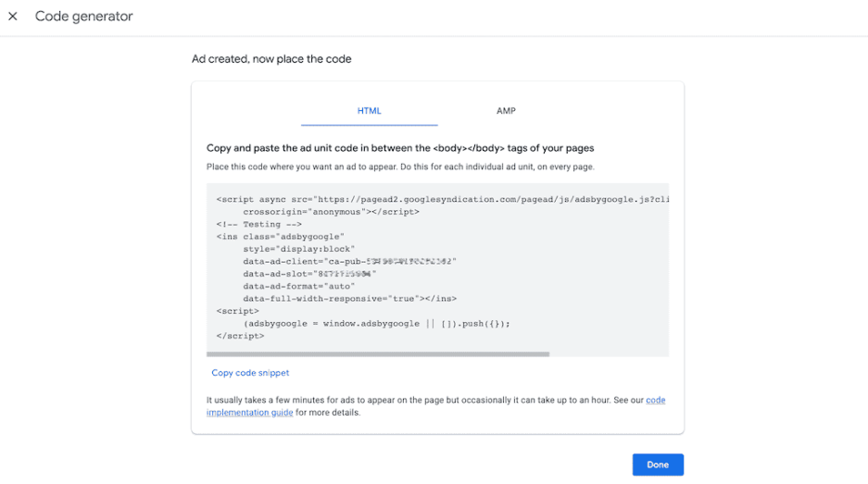Click the Code generator page title
868x484 pixels.
84,17
